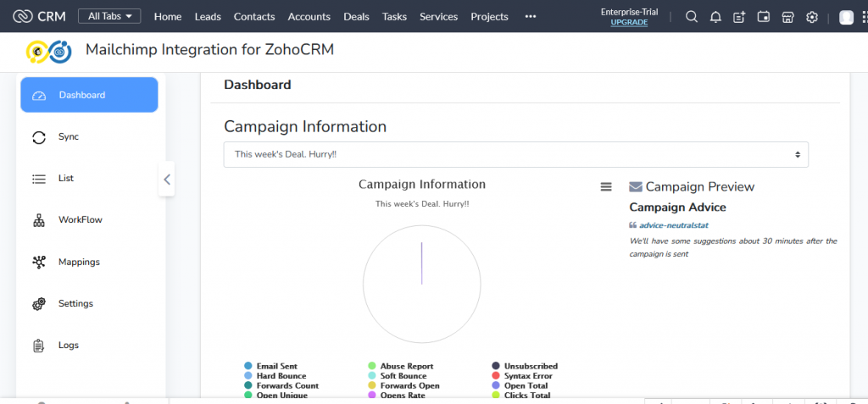Toggle Forwards Count legend color dot
This screenshot has width=868, height=404.
click(248, 385)
